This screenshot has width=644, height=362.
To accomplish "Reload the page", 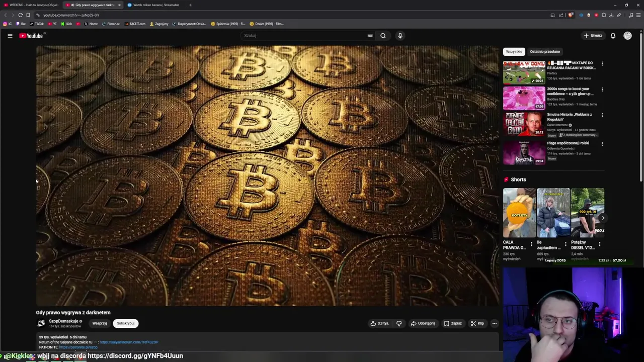I will (x=20, y=15).
